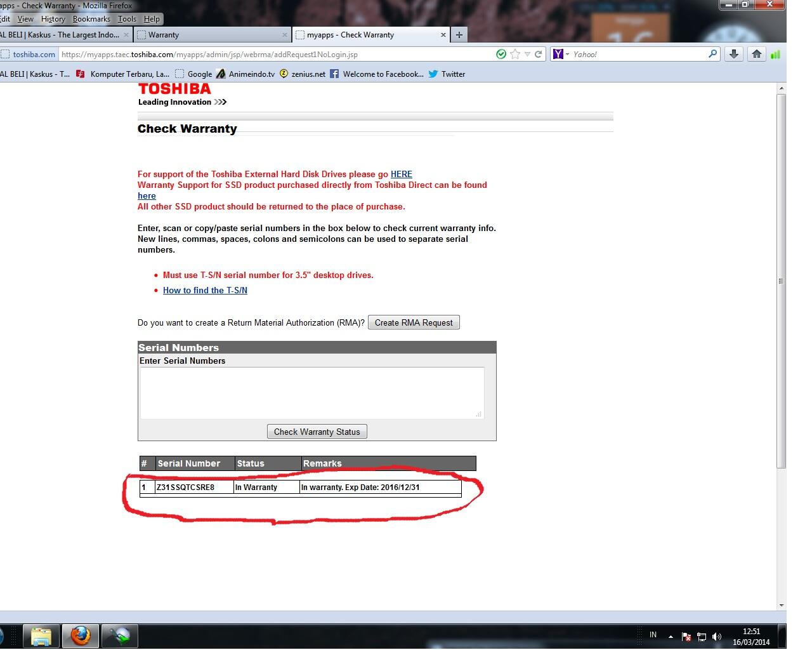Click the network tray icon
The height and width of the screenshot is (650, 812).
tap(702, 636)
